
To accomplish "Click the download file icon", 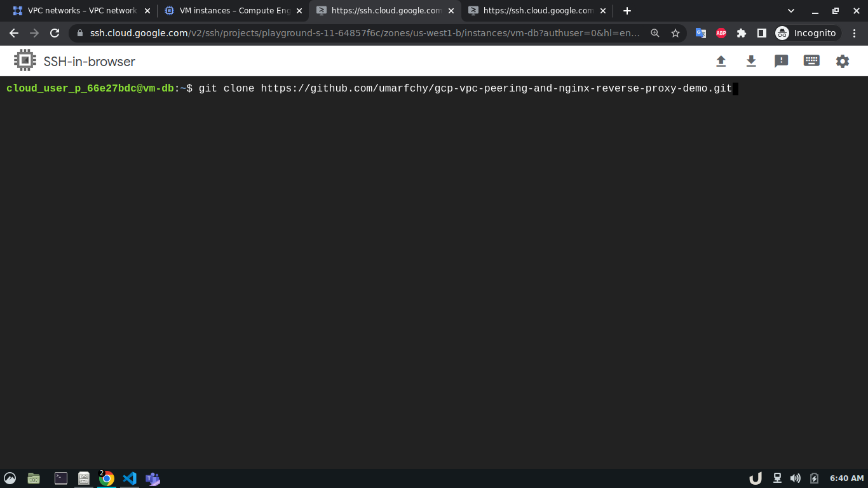I will pyautogui.click(x=751, y=61).
